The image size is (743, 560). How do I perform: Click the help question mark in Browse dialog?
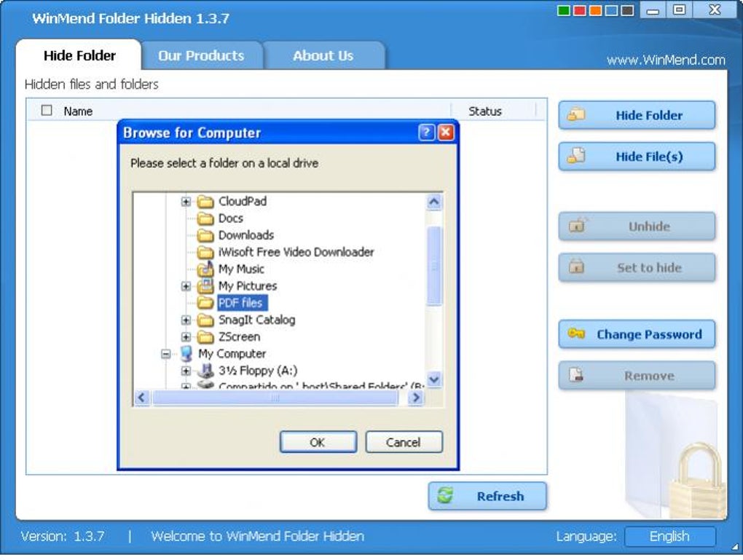pos(426,133)
